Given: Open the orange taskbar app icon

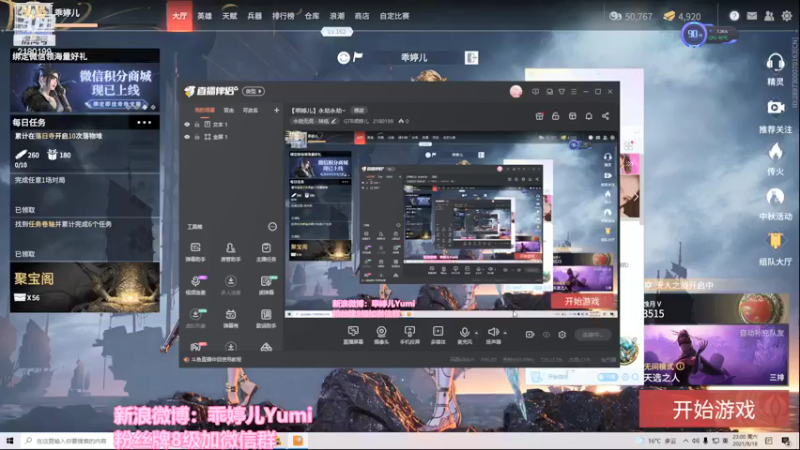Looking at the screenshot, I should click(x=298, y=440).
